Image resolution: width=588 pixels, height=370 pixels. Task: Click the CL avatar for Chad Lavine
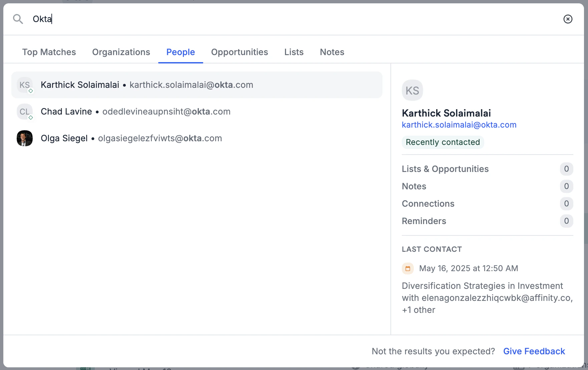[x=25, y=112]
